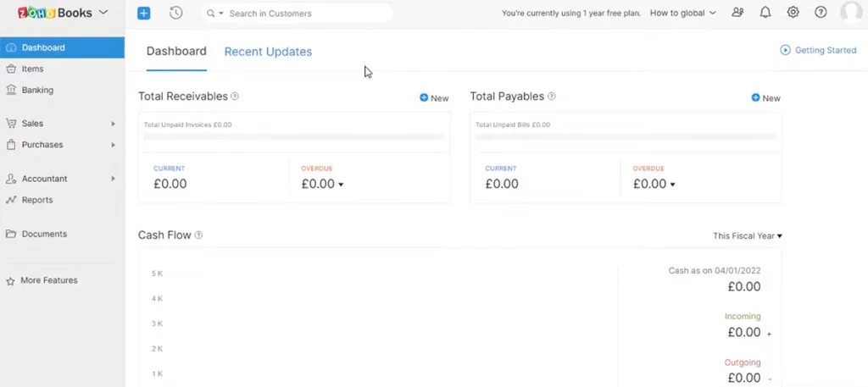This screenshot has width=868, height=387.
Task: Switch to the Dashboard tab
Action: [176, 52]
